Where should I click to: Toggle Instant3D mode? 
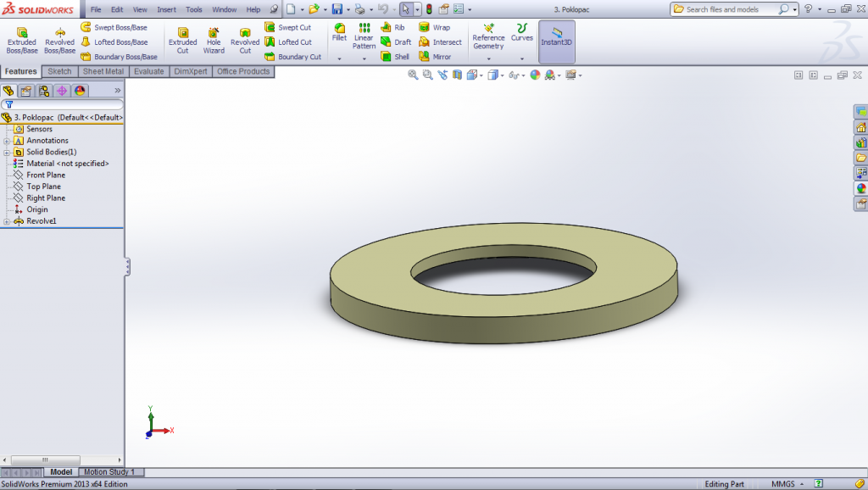pyautogui.click(x=556, y=42)
